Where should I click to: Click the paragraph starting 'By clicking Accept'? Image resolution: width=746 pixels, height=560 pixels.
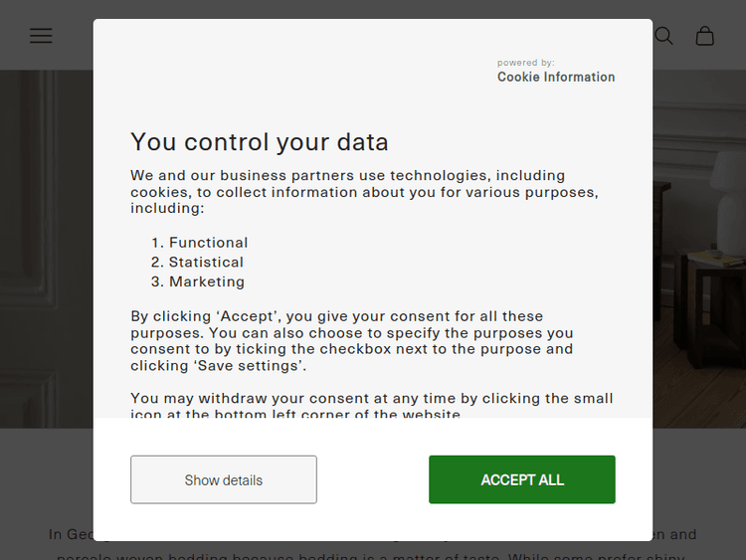[x=353, y=341]
